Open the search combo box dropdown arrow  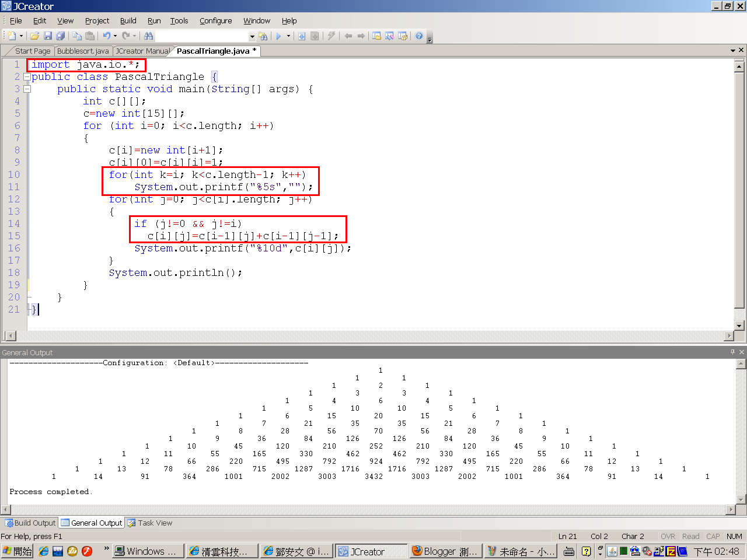tap(252, 36)
